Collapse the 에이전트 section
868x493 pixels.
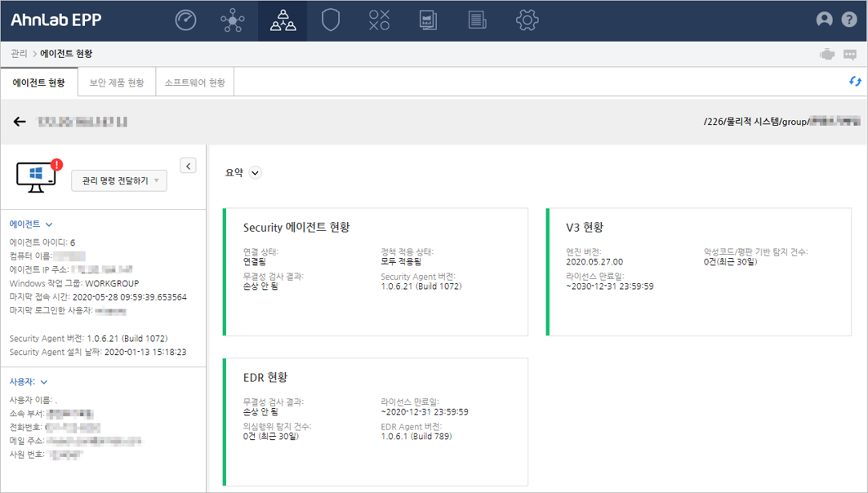pos(49,224)
